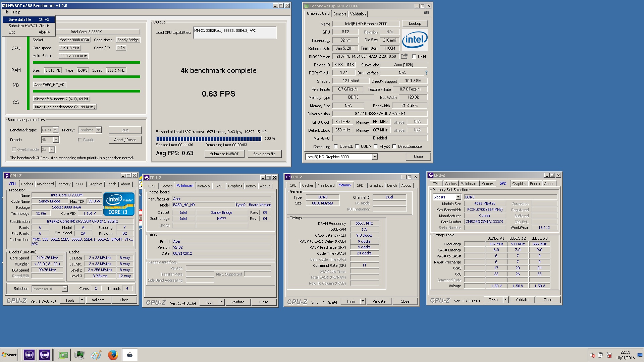Expand the Tools arrow in the CPU-Z CPU-tab window
The height and width of the screenshot is (362, 644).
pyautogui.click(x=82, y=300)
